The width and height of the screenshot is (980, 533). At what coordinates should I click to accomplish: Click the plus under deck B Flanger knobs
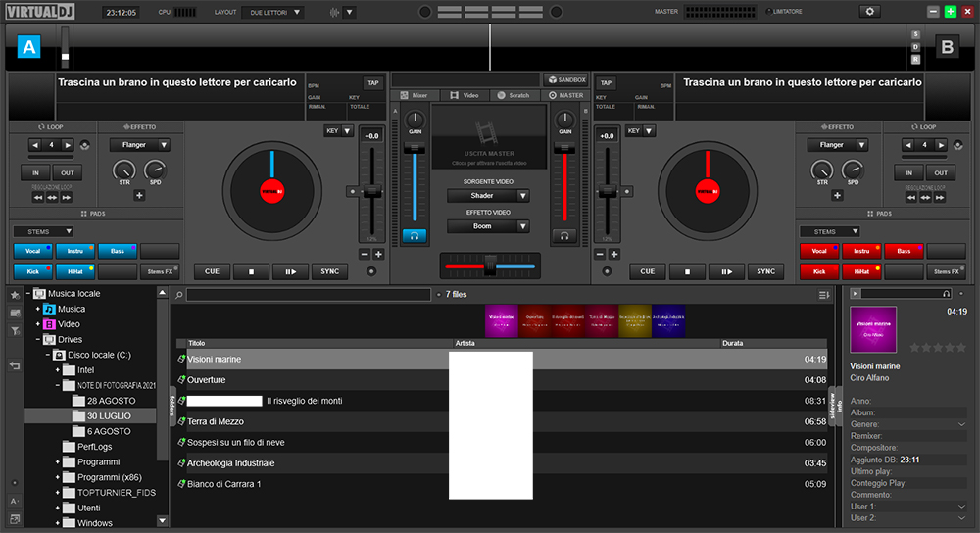point(837,196)
